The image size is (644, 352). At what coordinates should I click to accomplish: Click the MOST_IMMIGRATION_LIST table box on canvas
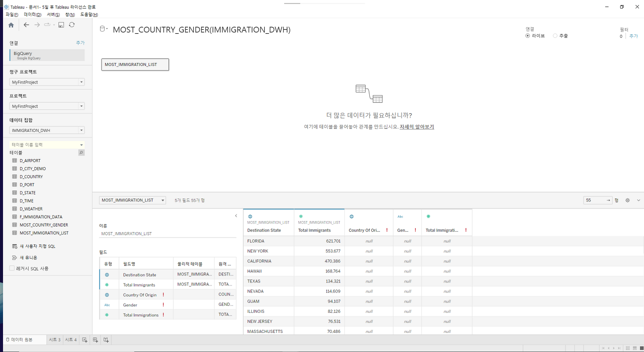click(x=135, y=64)
